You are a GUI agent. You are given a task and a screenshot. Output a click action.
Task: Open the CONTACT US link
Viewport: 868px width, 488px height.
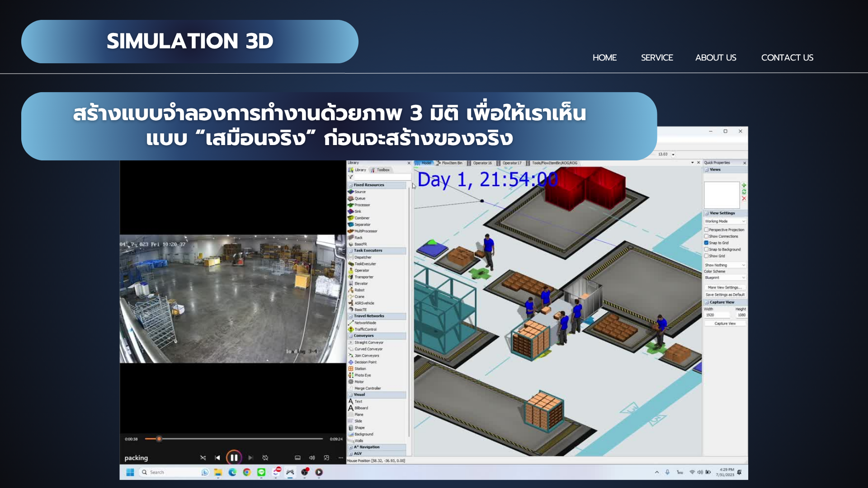787,57
